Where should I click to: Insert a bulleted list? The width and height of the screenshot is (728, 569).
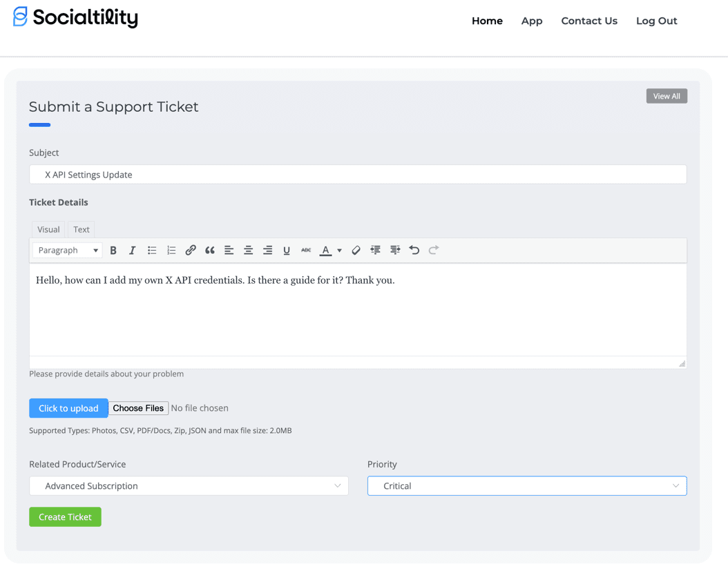tap(151, 250)
